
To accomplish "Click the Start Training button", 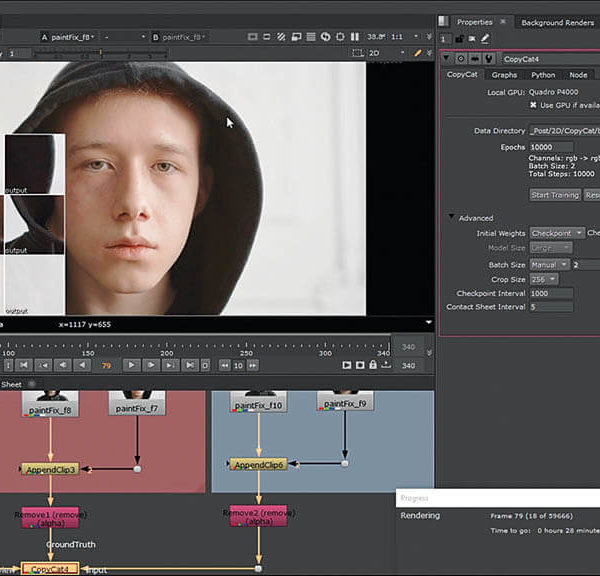I will pos(555,195).
